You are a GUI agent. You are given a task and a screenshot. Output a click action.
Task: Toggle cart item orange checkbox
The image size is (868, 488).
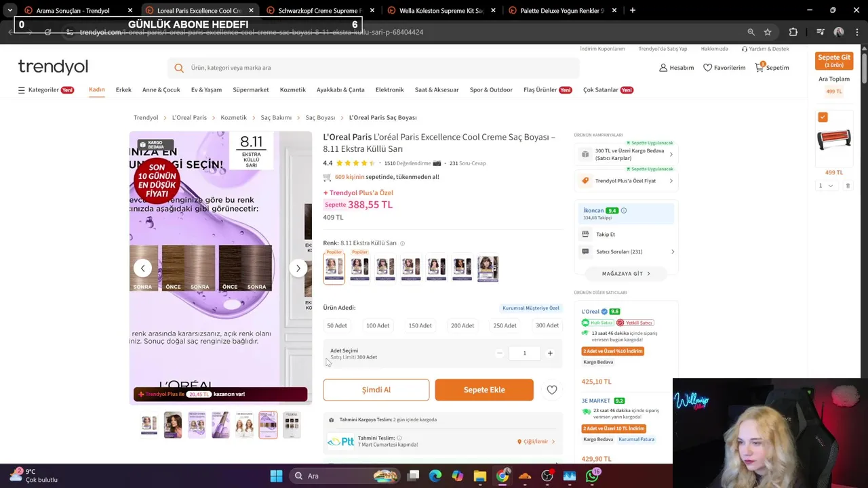click(823, 117)
